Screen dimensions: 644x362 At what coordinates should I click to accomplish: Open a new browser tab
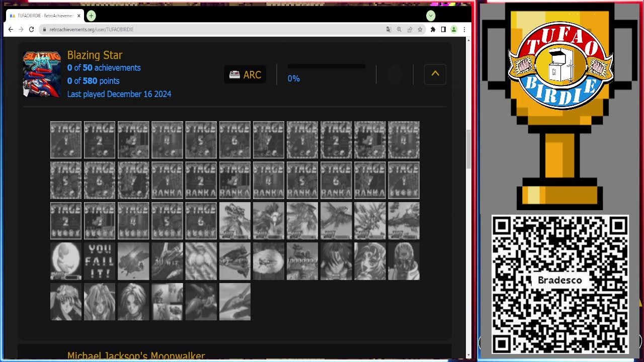[91, 16]
